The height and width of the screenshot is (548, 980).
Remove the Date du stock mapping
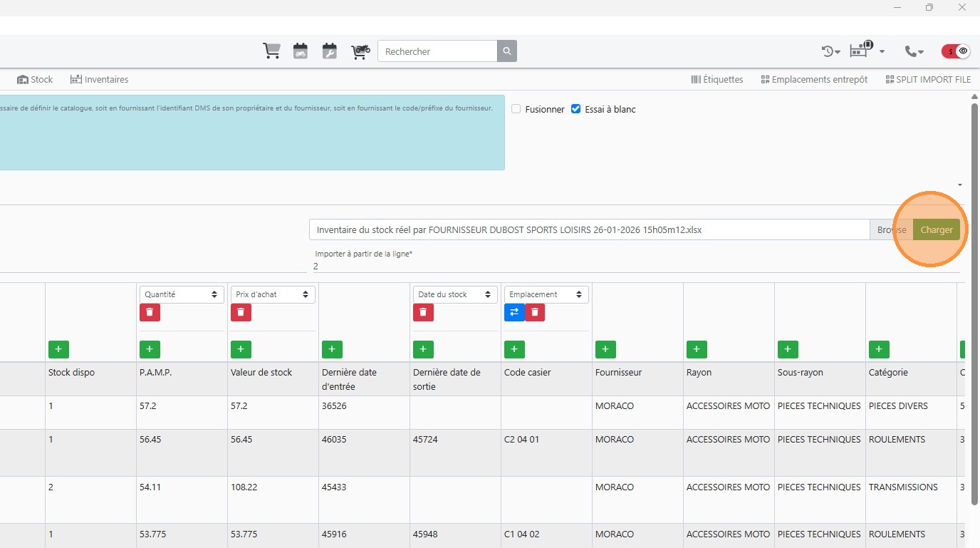(x=423, y=313)
